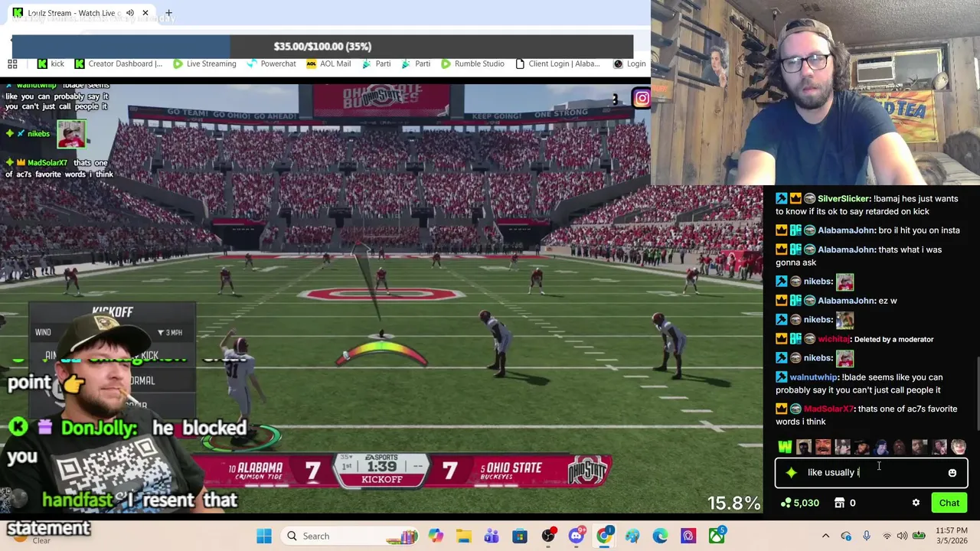Open Wi-Fi network tray icon
Viewport: 980px width, 551px height.
pos(887,536)
